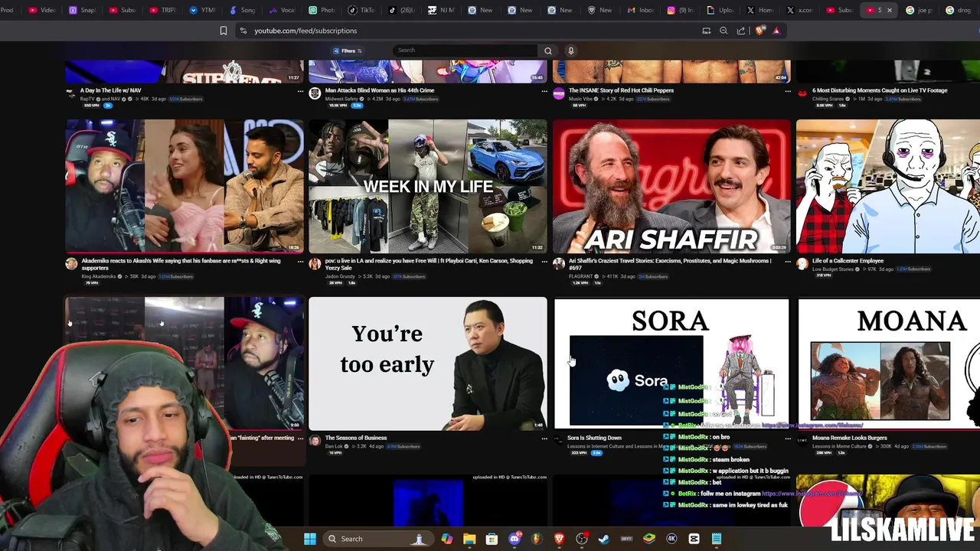Open options menu for Sora Is Shutting Down
Image resolution: width=980 pixels, height=551 pixels.
point(788,439)
